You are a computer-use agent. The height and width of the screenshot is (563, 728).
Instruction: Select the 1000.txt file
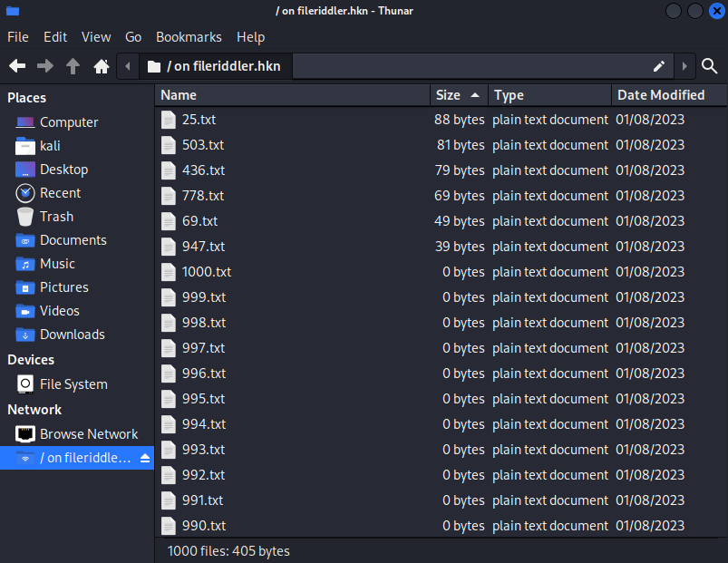(x=206, y=272)
